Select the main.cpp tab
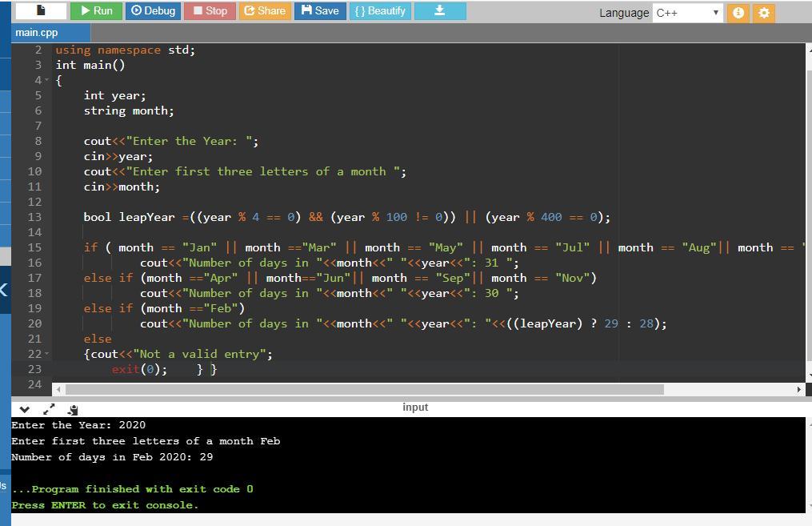812x526 pixels. point(36,33)
